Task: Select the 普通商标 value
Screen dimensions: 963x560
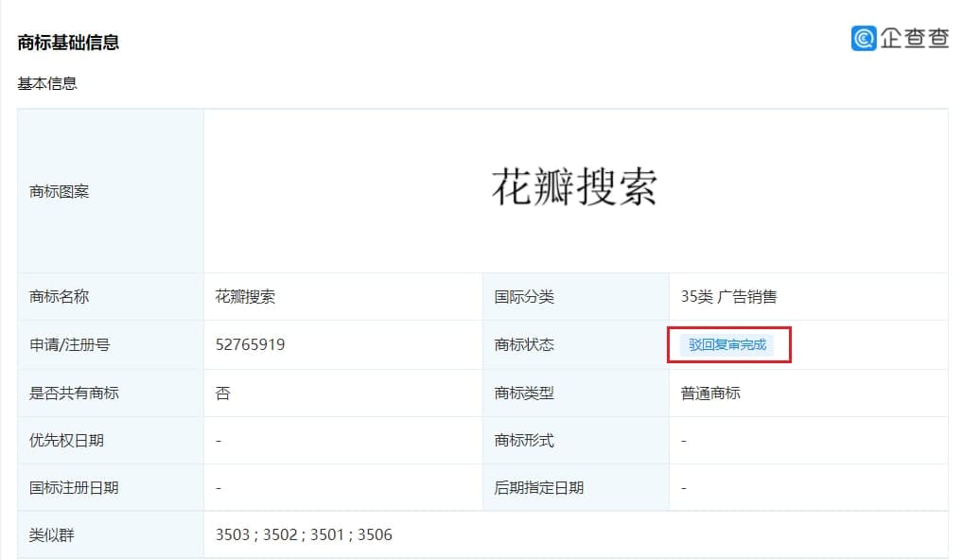Action: click(x=710, y=393)
